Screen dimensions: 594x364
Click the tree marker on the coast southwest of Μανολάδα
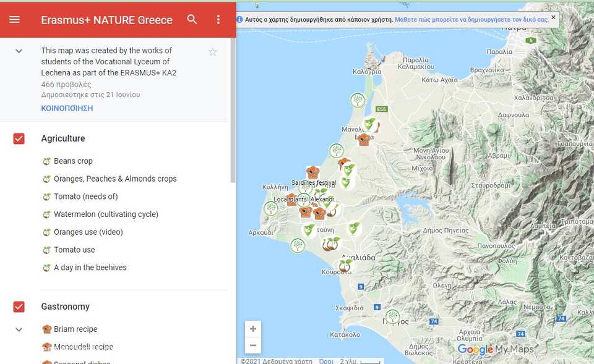click(337, 151)
